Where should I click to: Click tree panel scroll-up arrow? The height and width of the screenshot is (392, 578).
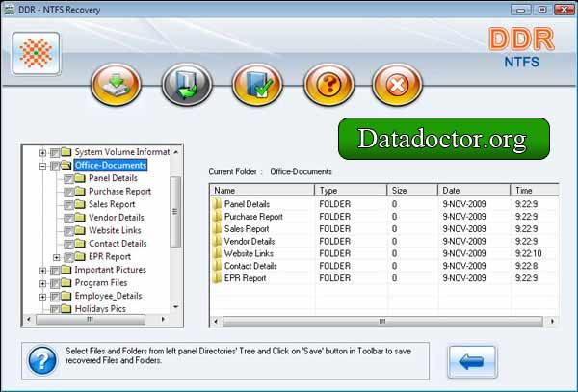coord(176,152)
